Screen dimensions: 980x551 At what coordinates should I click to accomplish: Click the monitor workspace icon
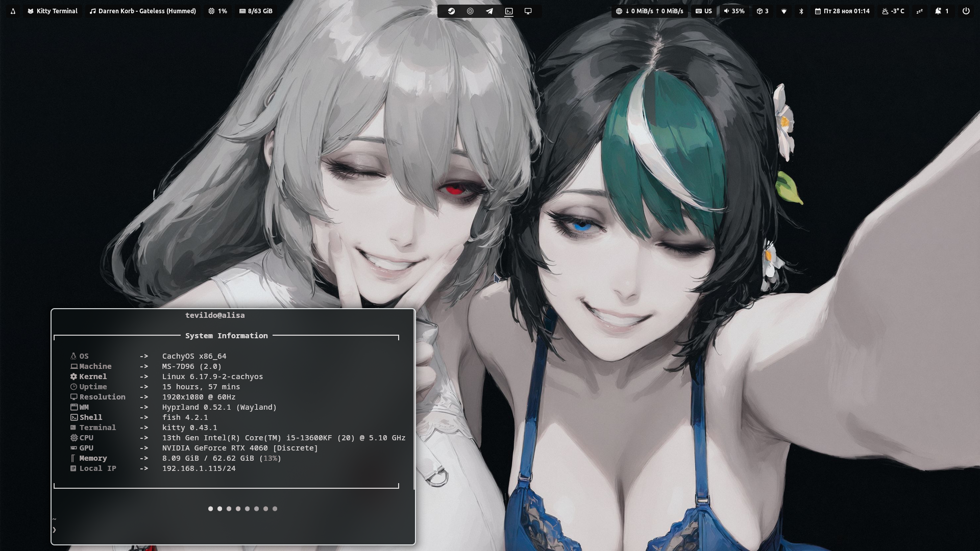tap(528, 11)
